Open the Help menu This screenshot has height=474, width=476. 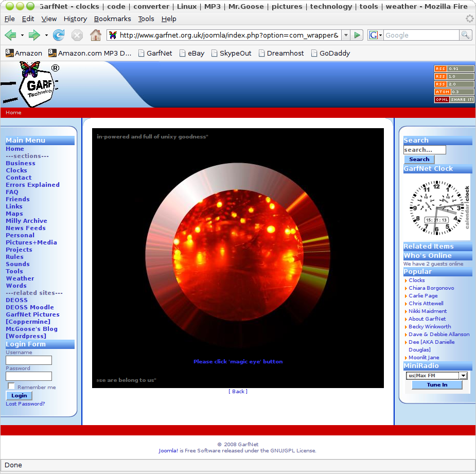pos(169,19)
